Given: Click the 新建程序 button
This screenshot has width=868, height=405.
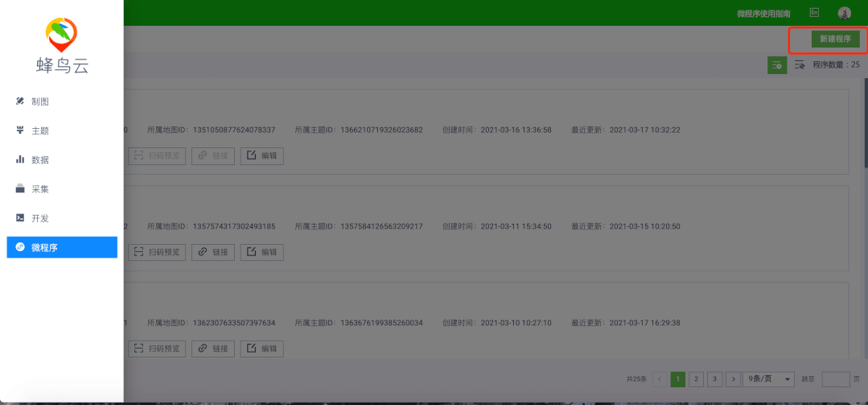Looking at the screenshot, I should [835, 39].
